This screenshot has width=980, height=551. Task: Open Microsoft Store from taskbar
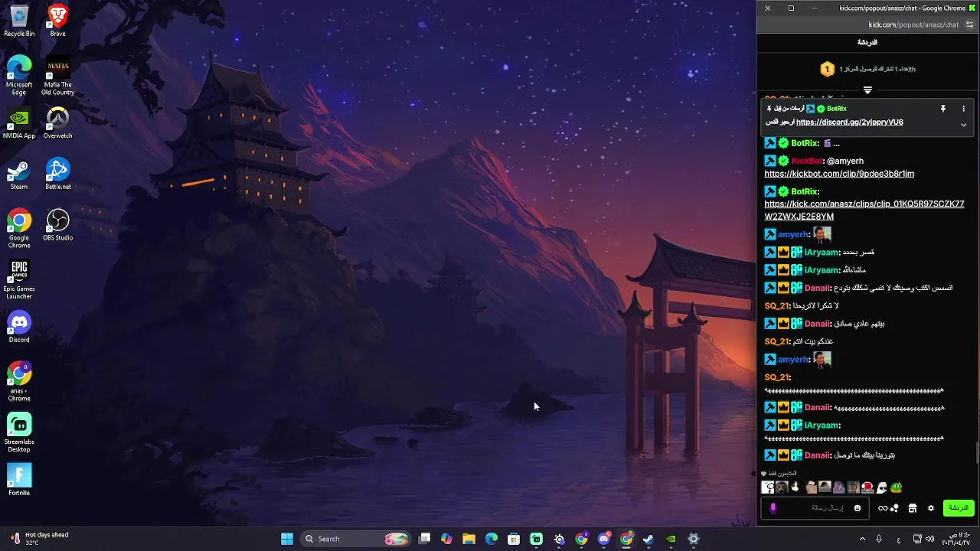click(x=514, y=539)
